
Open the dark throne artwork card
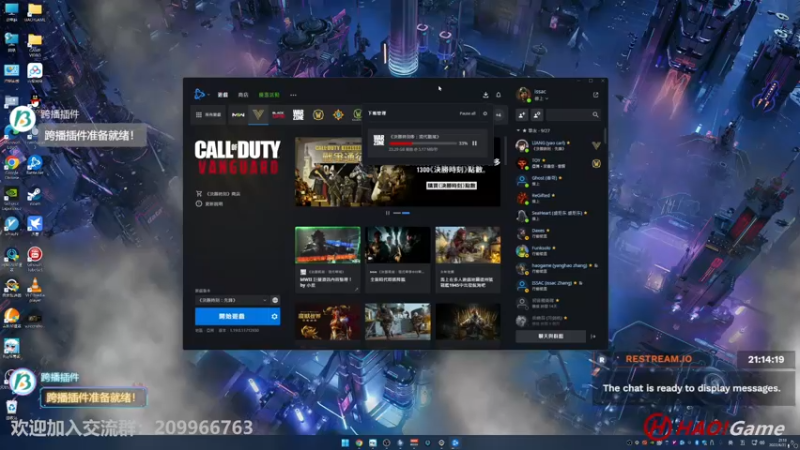coord(468,322)
